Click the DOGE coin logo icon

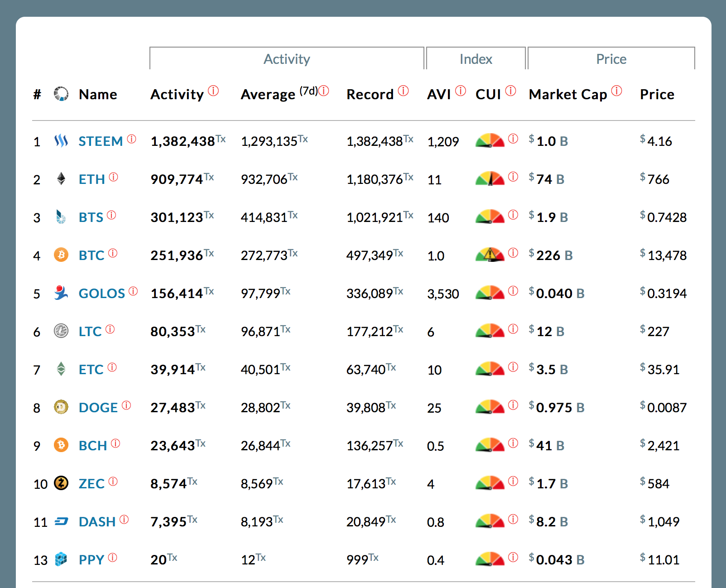61,407
